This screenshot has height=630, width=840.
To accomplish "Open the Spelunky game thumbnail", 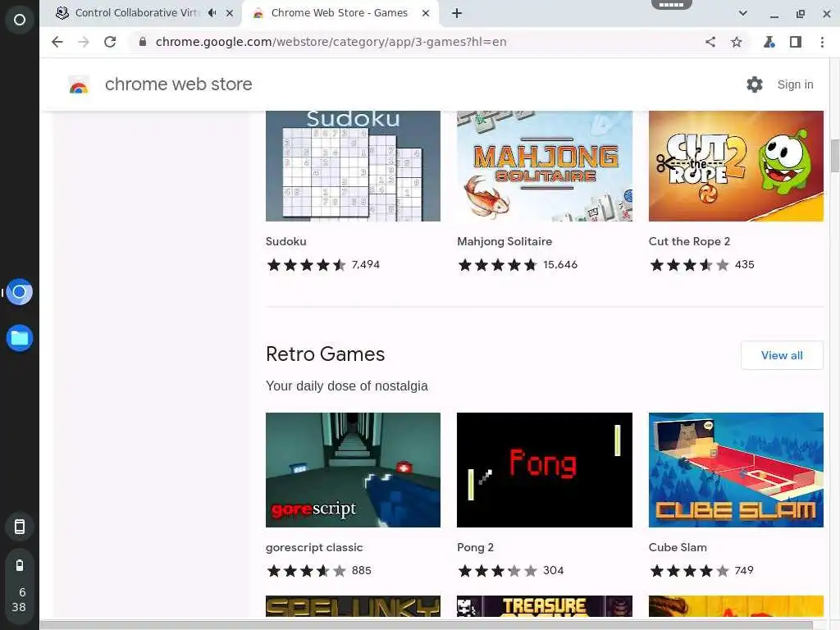I will pyautogui.click(x=353, y=606).
